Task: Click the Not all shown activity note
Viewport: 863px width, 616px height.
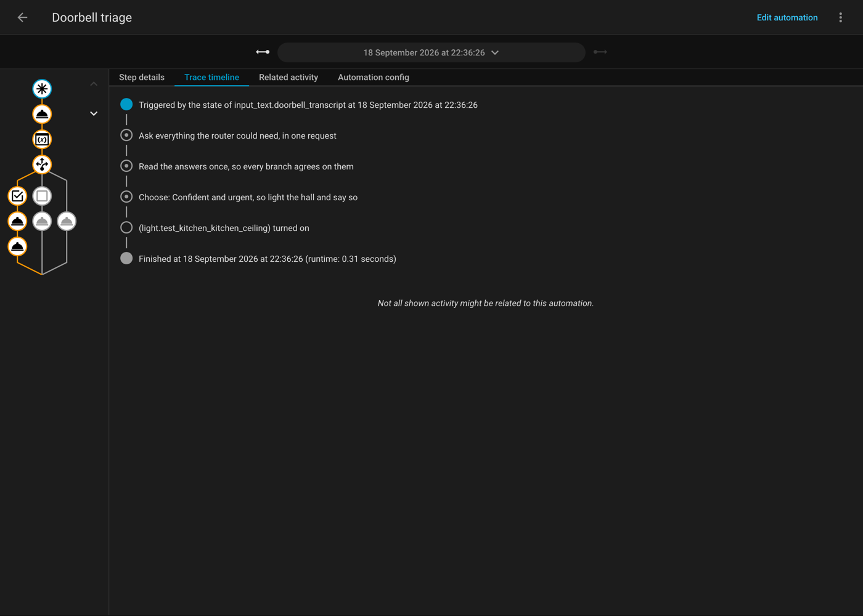Action: 486,303
